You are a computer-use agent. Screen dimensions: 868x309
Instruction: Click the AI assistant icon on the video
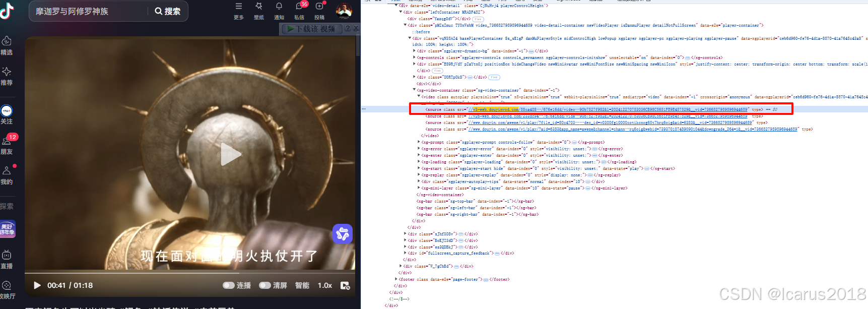point(343,233)
